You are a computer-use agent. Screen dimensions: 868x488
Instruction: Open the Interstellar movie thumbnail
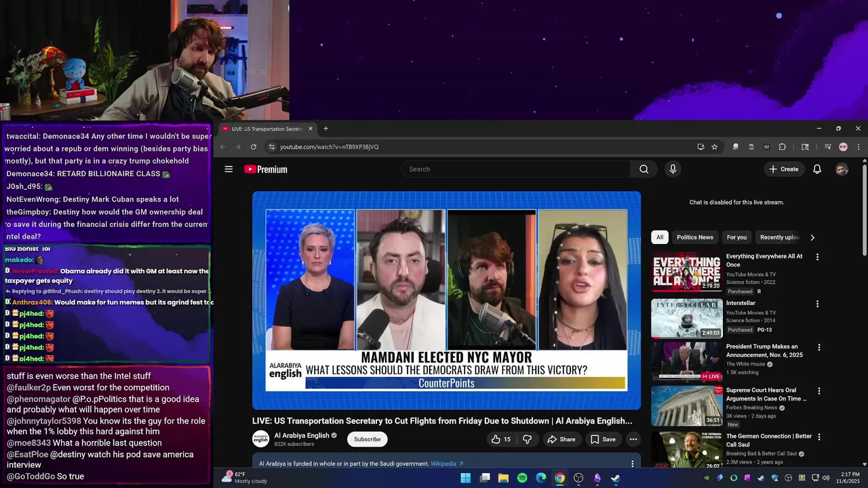coord(687,318)
